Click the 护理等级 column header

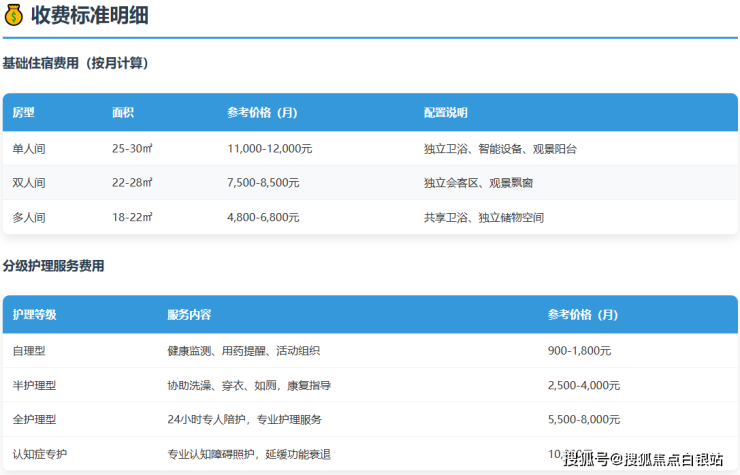click(x=34, y=315)
